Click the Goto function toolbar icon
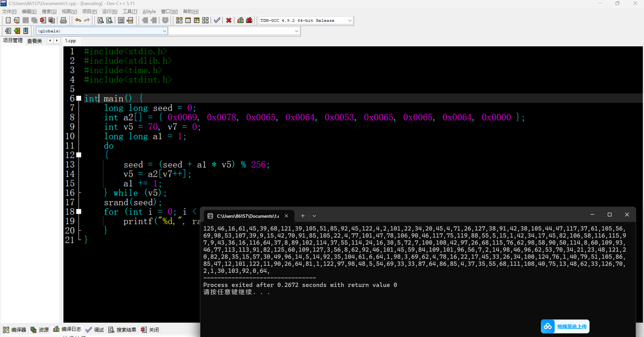 pyautogui.click(x=121, y=20)
